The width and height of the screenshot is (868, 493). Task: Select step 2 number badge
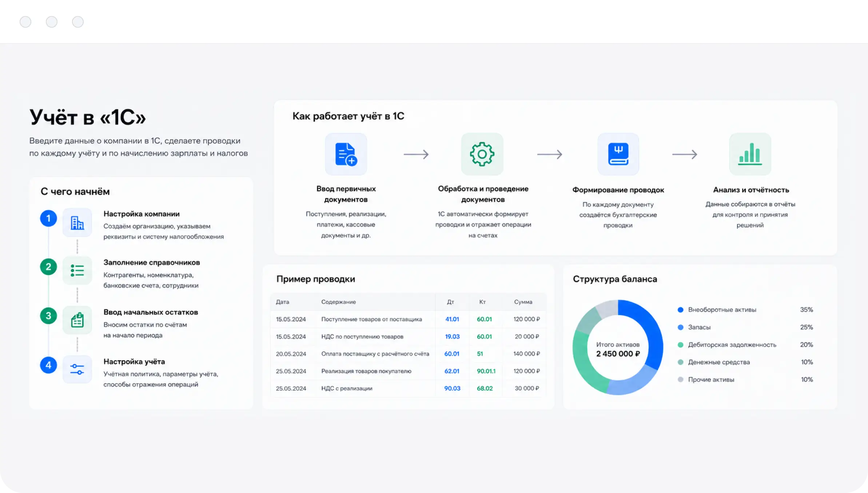point(48,267)
